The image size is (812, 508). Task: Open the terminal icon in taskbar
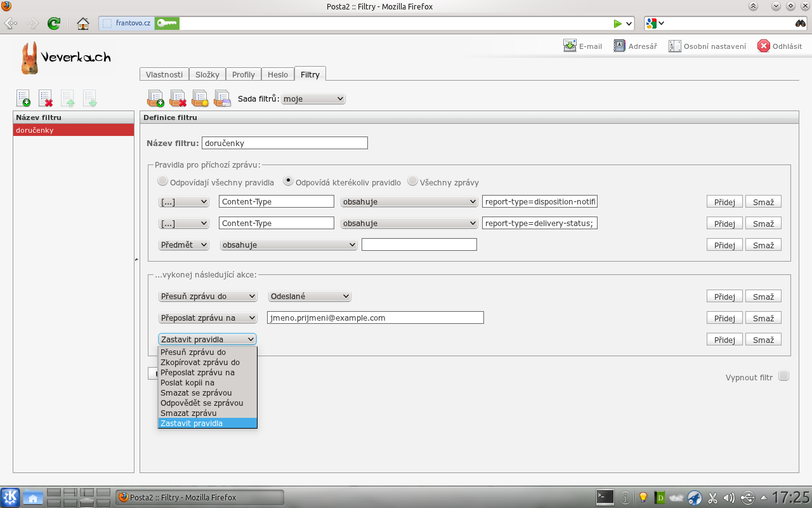(605, 497)
